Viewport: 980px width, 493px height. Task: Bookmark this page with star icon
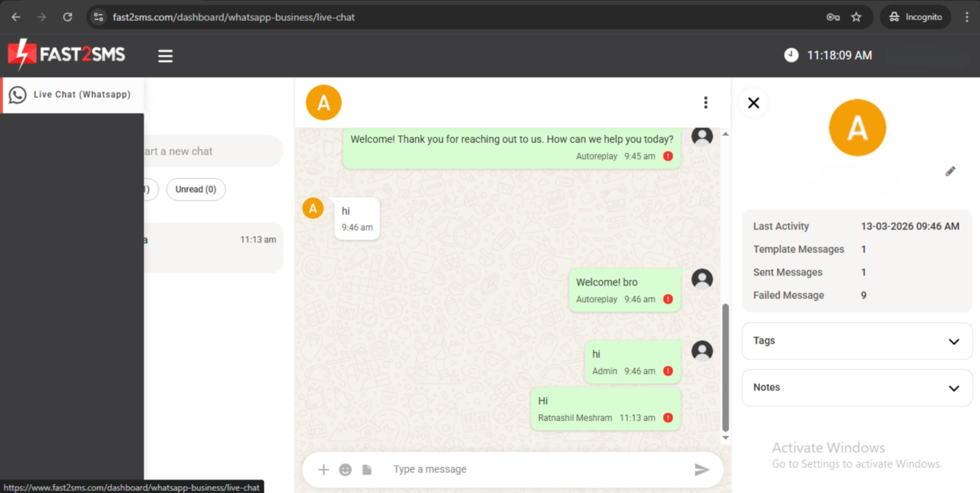point(856,17)
